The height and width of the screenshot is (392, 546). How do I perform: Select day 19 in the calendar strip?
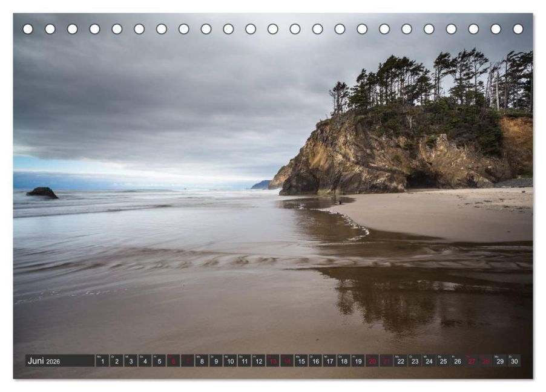tap(358, 361)
